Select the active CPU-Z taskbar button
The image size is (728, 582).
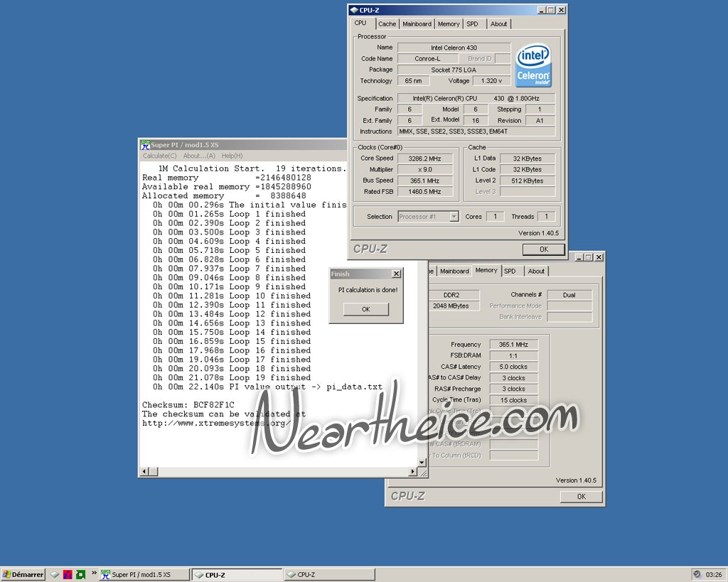(237, 575)
